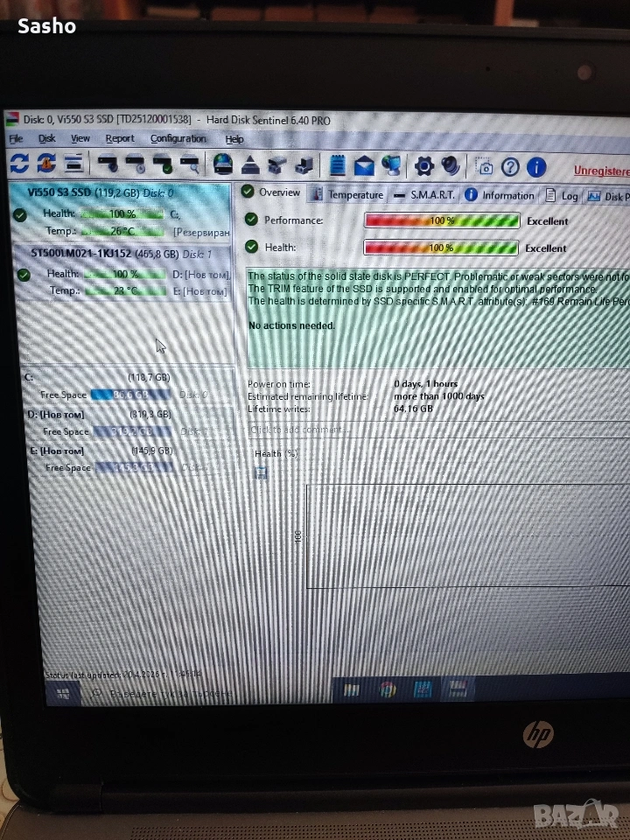Open configuration via the gear icon

pos(424,166)
